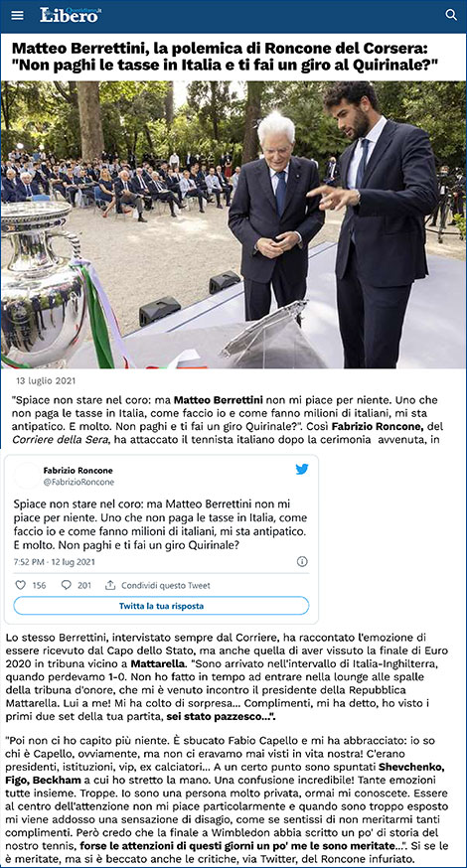Click the Libero Quotidiano logo
The height and width of the screenshot is (868, 467).
click(x=70, y=15)
